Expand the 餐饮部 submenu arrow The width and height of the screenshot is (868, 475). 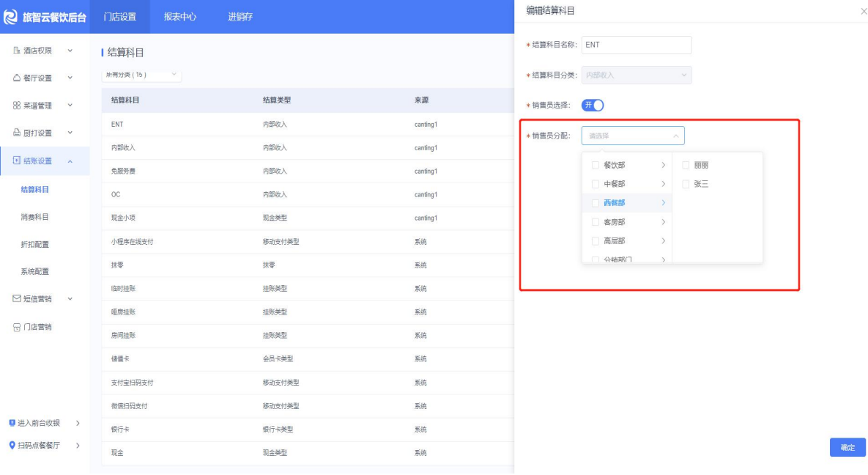pyautogui.click(x=663, y=165)
